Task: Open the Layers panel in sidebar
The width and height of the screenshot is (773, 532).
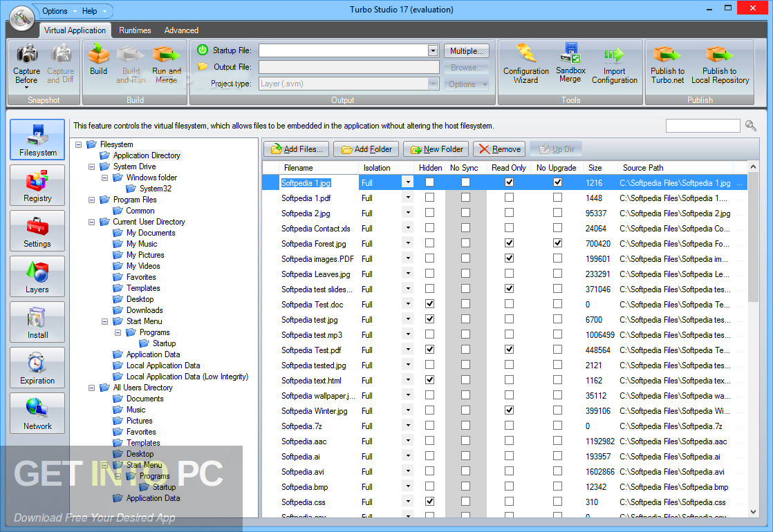Action: point(37,276)
